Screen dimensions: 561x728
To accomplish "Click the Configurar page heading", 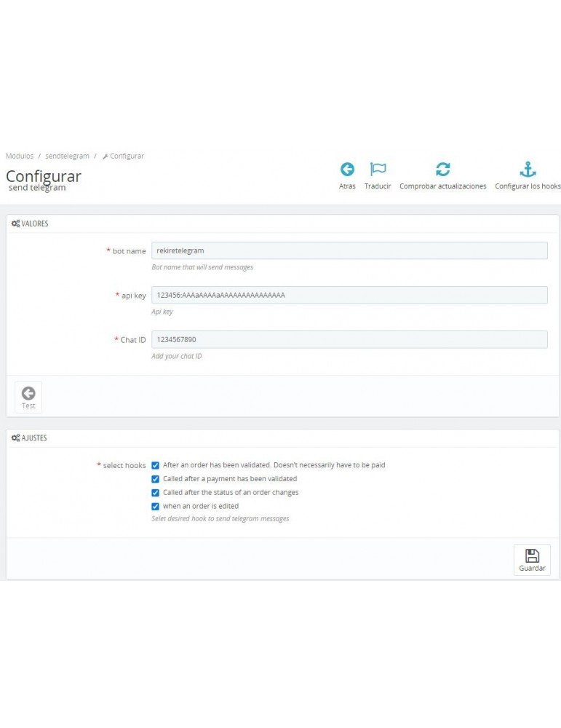I will coord(44,176).
